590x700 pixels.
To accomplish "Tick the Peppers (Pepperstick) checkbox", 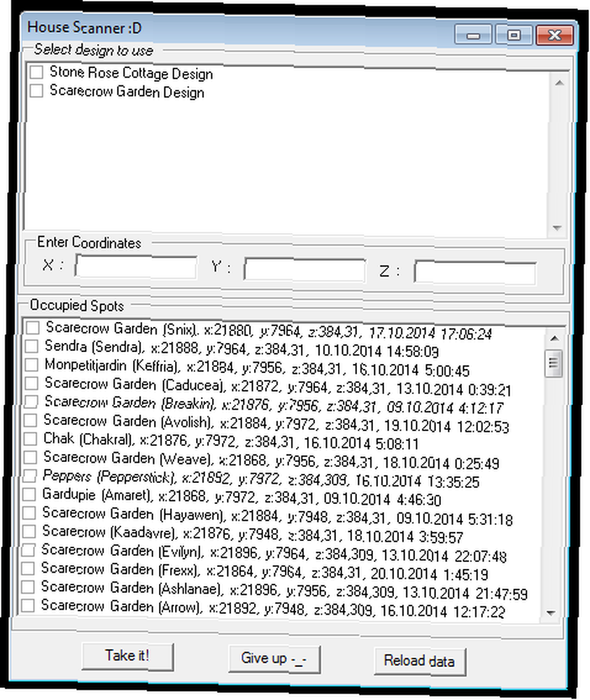I will coord(30,475).
